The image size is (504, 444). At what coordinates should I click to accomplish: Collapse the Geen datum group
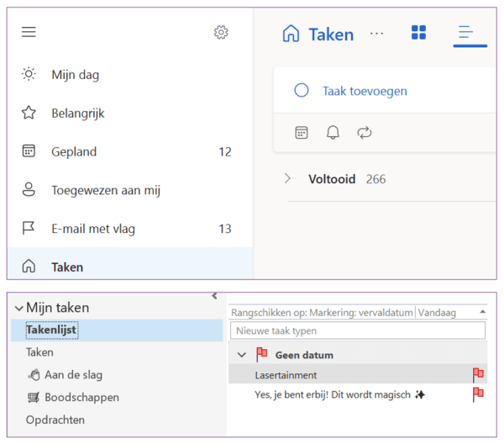tap(241, 355)
